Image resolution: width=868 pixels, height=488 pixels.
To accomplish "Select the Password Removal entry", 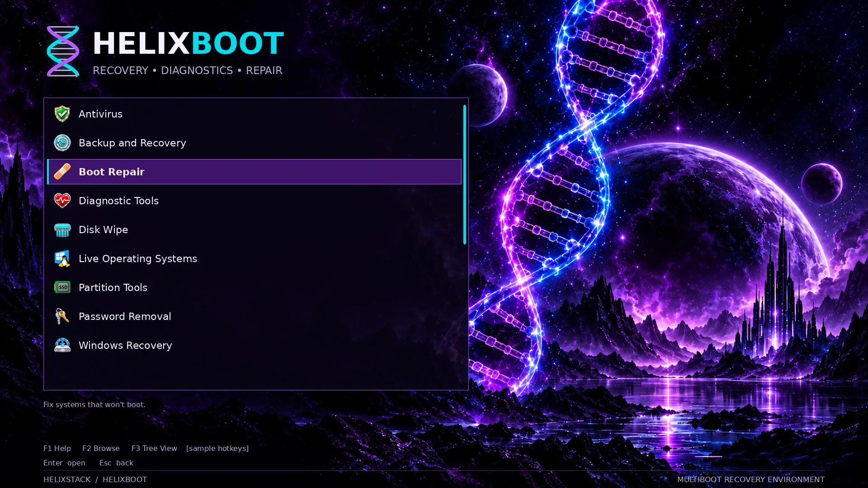I will 254,316.
